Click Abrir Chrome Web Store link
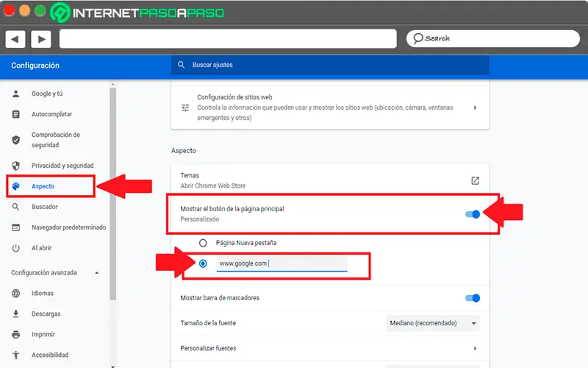 point(213,186)
